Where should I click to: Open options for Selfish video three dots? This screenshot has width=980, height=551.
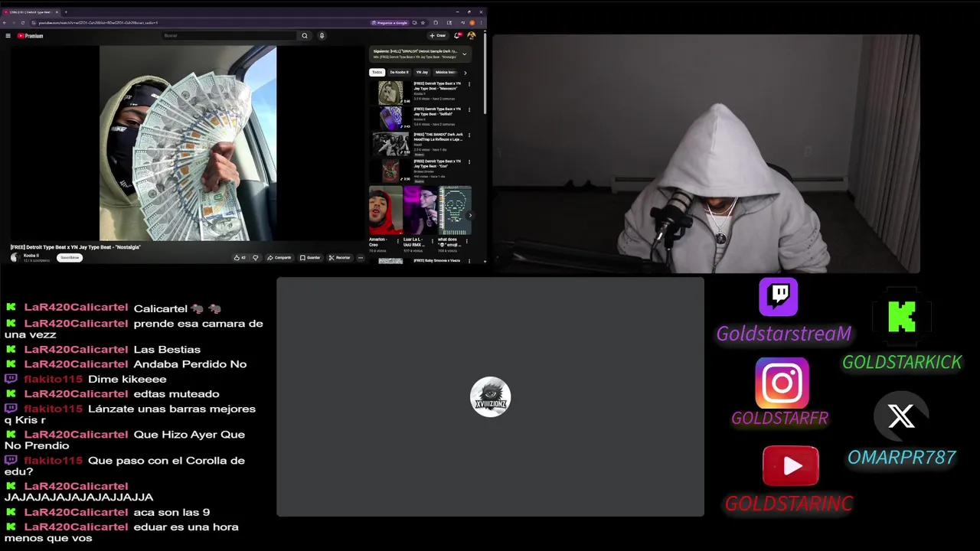[469, 110]
